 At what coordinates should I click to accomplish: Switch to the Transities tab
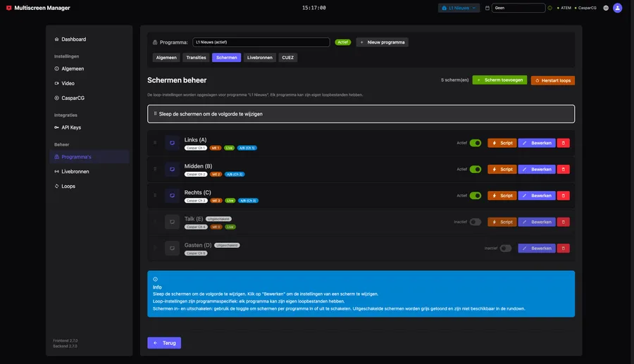click(x=196, y=57)
